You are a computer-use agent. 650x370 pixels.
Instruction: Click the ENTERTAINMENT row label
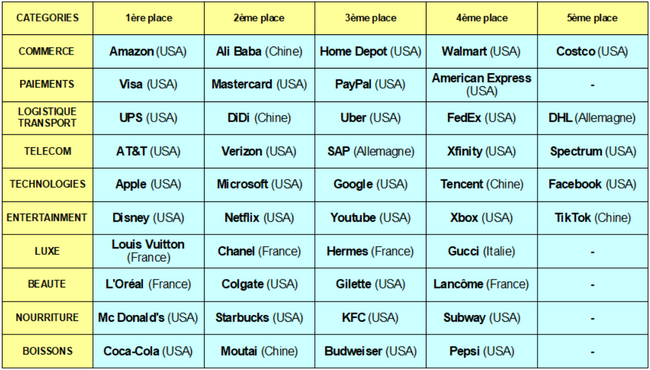47,218
